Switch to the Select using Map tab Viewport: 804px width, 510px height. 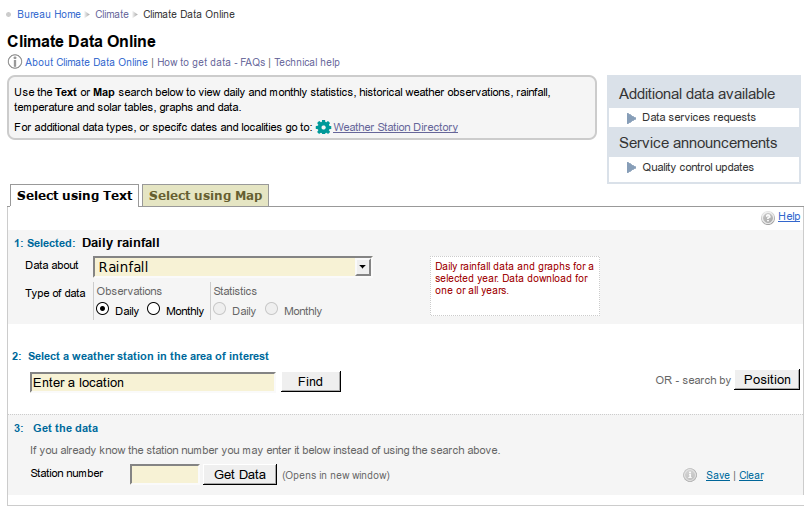[x=205, y=196]
